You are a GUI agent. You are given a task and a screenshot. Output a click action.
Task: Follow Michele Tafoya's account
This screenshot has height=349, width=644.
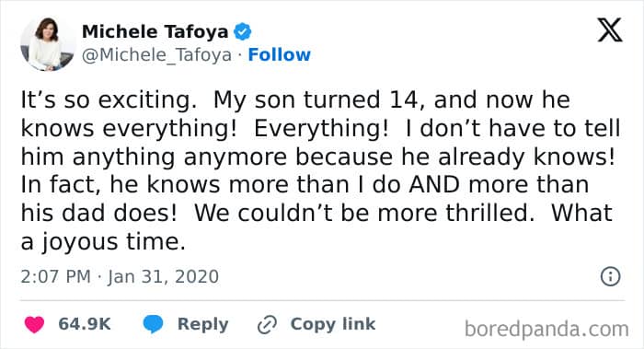280,54
